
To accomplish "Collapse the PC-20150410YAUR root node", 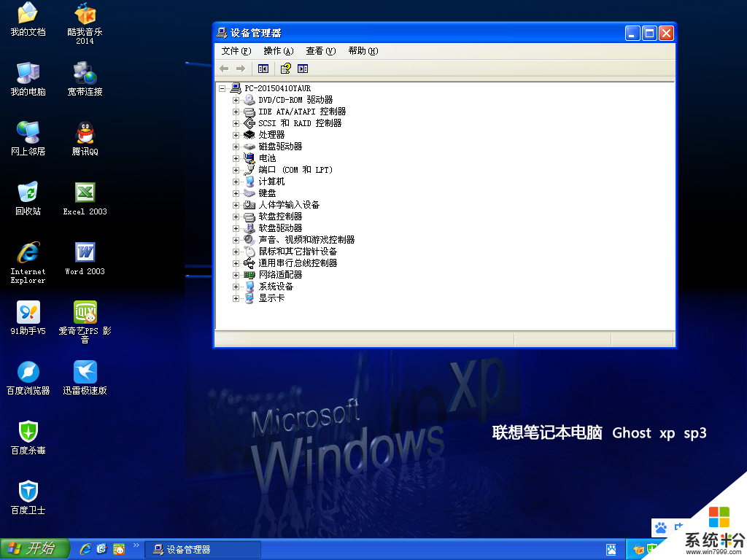I will click(x=222, y=88).
